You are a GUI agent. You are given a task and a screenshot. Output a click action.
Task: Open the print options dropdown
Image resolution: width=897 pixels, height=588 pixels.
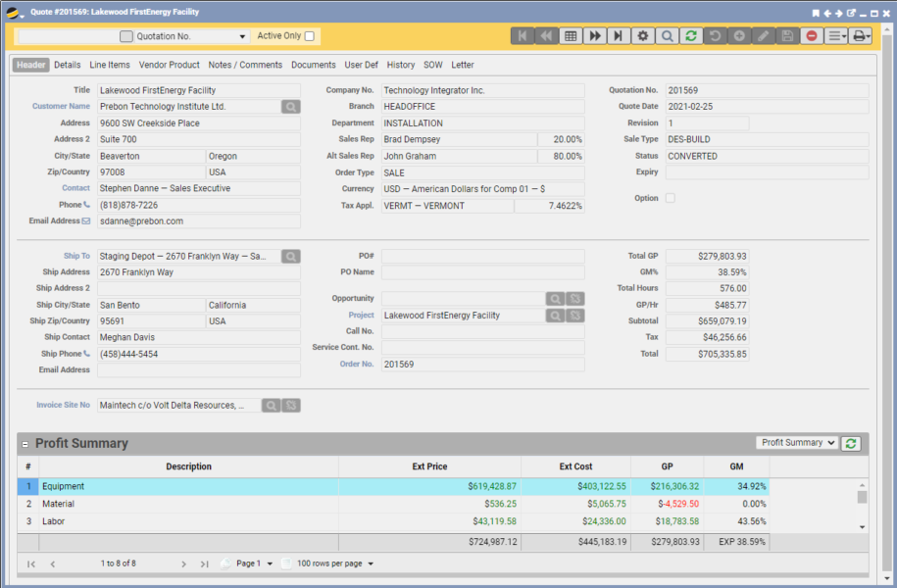(862, 36)
